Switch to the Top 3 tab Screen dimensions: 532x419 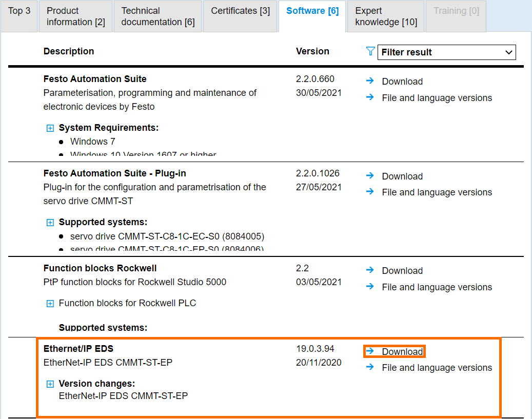point(19,16)
